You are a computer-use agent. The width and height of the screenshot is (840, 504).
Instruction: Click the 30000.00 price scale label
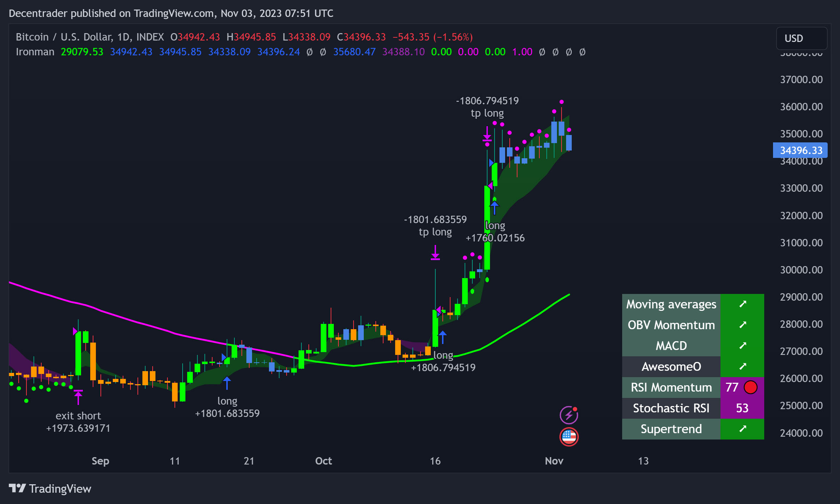(801, 270)
